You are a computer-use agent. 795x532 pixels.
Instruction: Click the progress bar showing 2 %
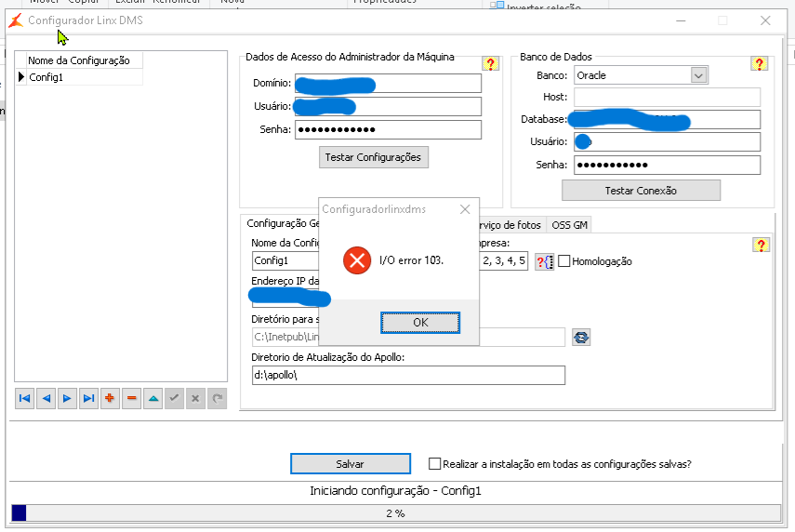(x=395, y=513)
